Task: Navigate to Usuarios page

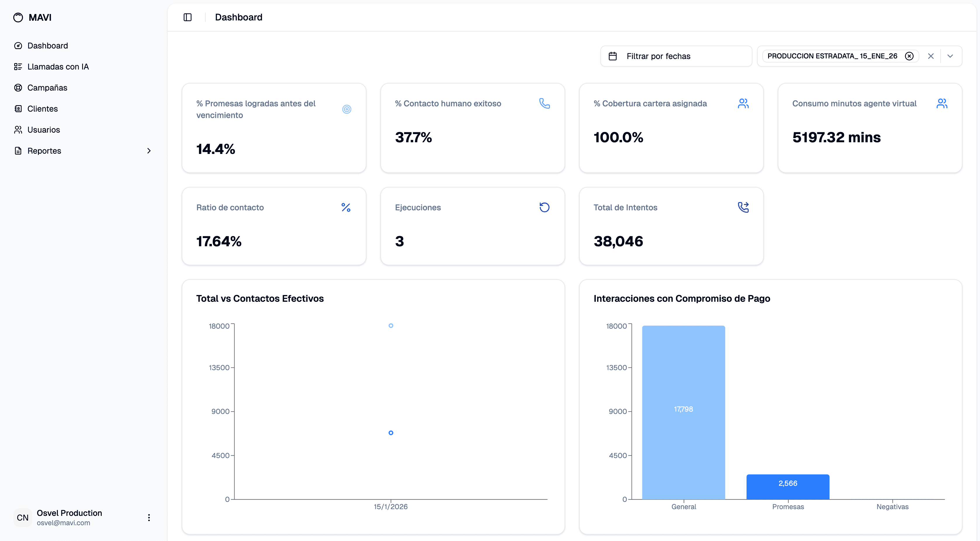Action: (43, 130)
